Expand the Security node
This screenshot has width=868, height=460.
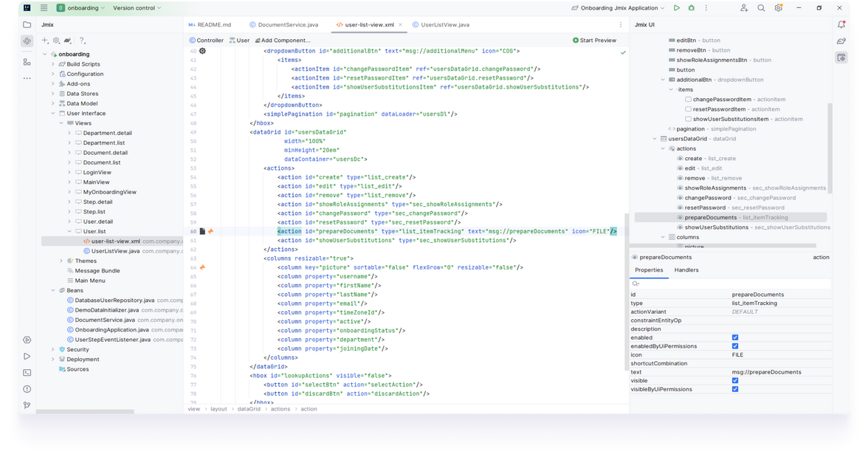[53, 350]
